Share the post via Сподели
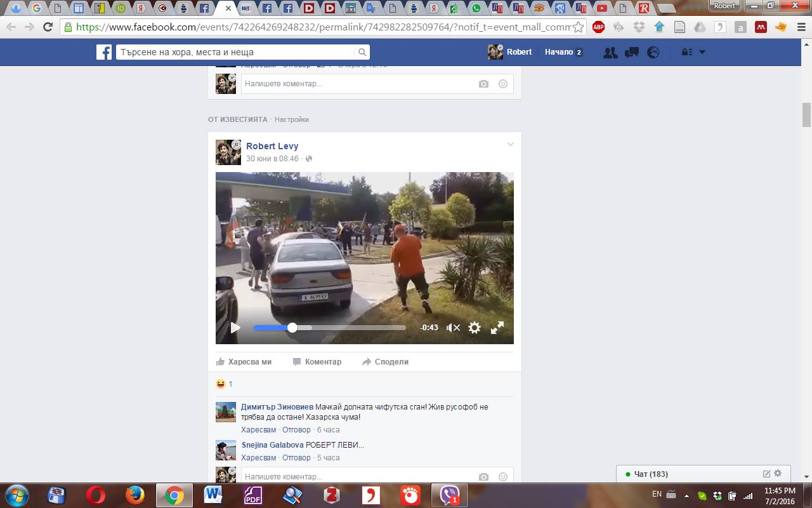The height and width of the screenshot is (508, 812). (385, 362)
